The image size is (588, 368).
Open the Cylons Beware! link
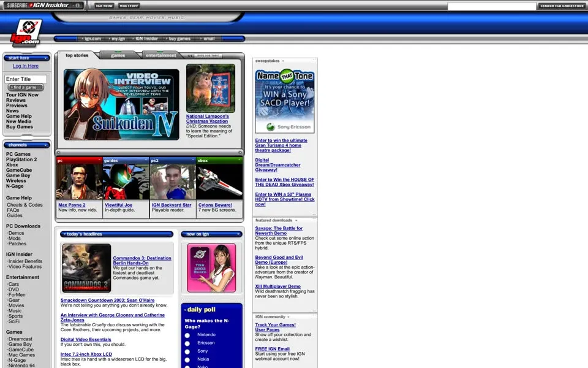click(215, 205)
